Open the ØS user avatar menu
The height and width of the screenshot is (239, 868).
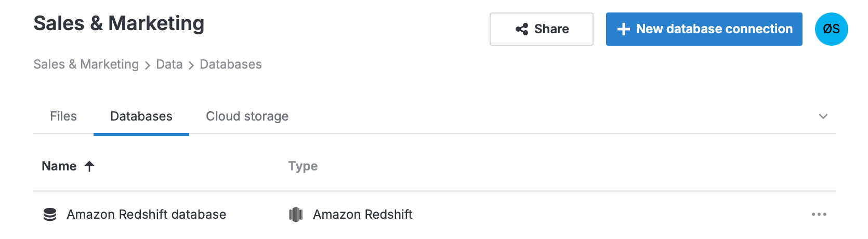click(831, 29)
